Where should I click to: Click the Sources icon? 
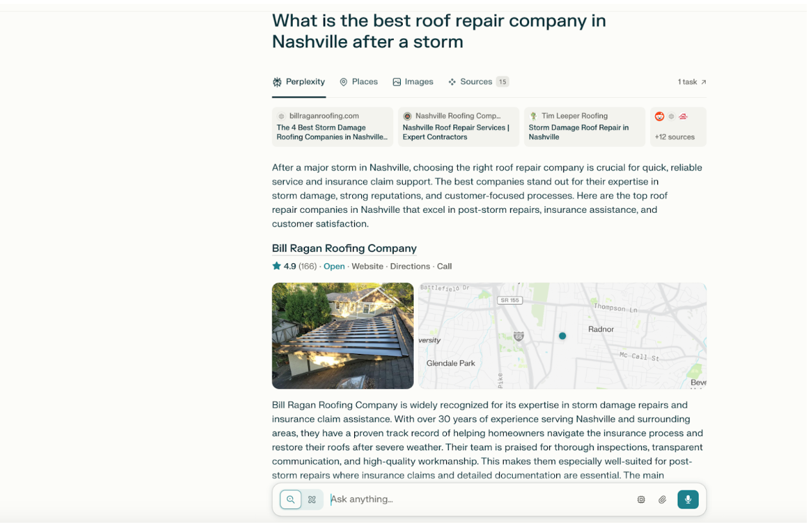pyautogui.click(x=452, y=82)
